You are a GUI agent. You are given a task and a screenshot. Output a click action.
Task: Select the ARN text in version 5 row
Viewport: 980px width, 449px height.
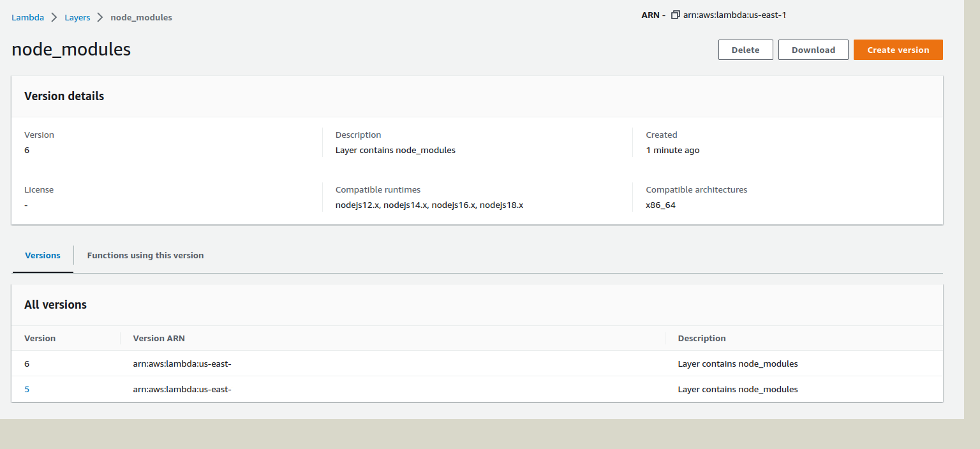182,389
